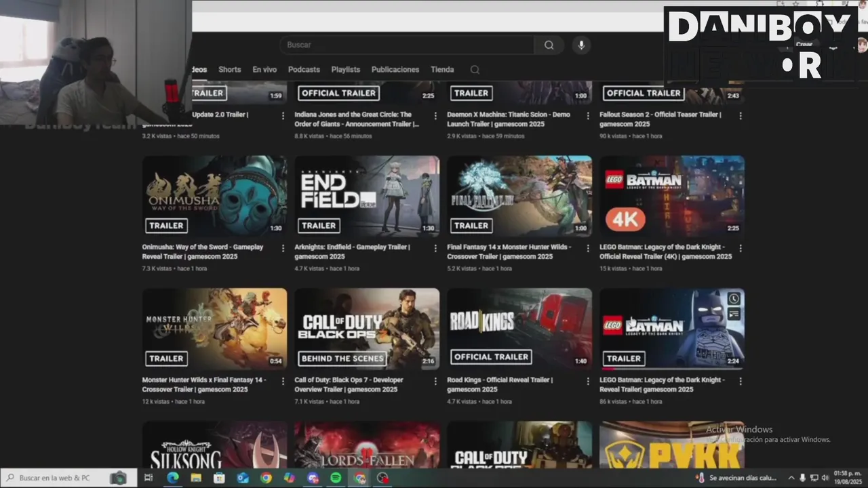
Task: Open options for Monster Hunter Wilds x Final Fantasy 14
Action: coord(283,381)
